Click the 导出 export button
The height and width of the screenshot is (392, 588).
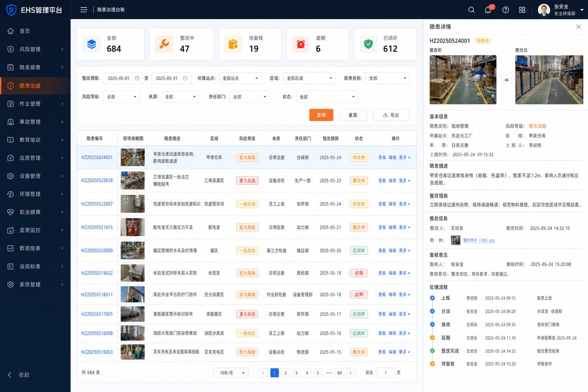pyautogui.click(x=391, y=115)
